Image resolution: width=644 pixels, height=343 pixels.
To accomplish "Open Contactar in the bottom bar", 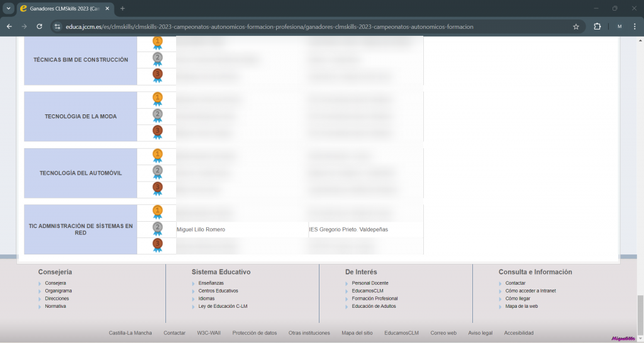I will [x=175, y=333].
